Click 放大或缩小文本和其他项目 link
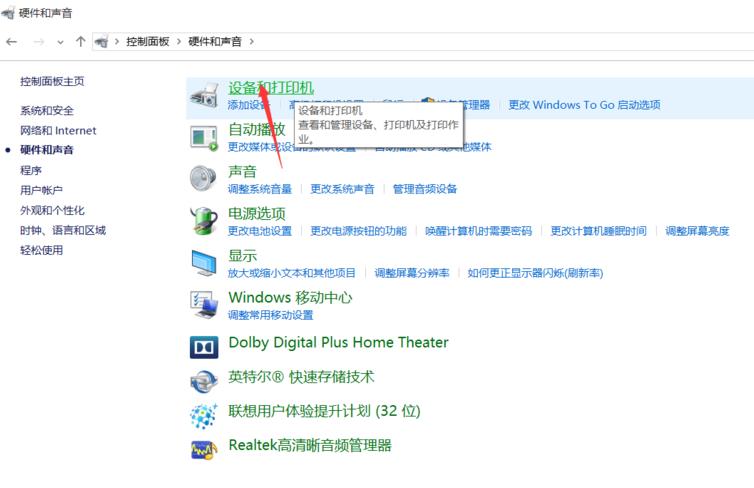 point(292,273)
